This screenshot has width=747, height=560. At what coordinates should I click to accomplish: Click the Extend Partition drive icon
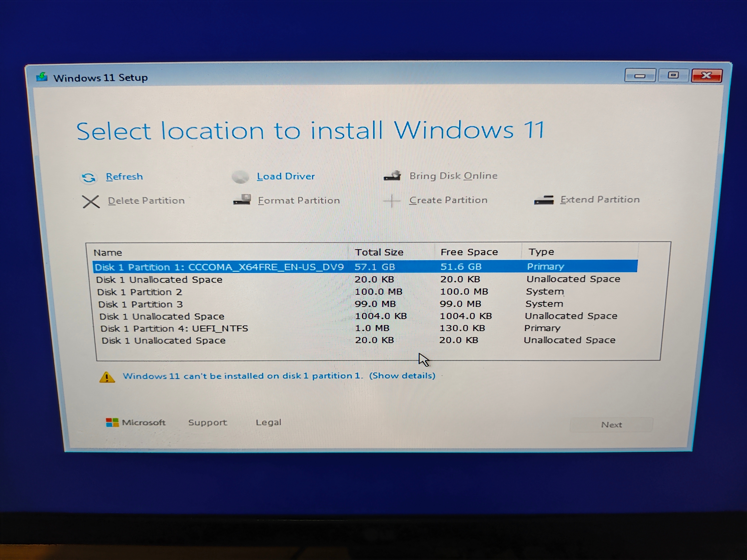[544, 200]
